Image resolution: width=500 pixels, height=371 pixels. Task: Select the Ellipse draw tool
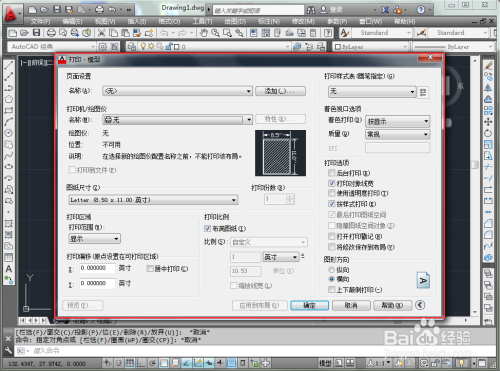(x=9, y=166)
